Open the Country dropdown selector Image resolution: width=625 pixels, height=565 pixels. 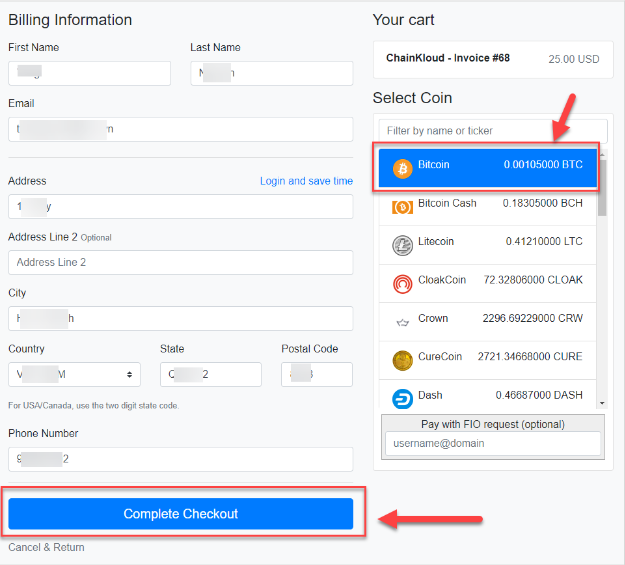click(75, 374)
